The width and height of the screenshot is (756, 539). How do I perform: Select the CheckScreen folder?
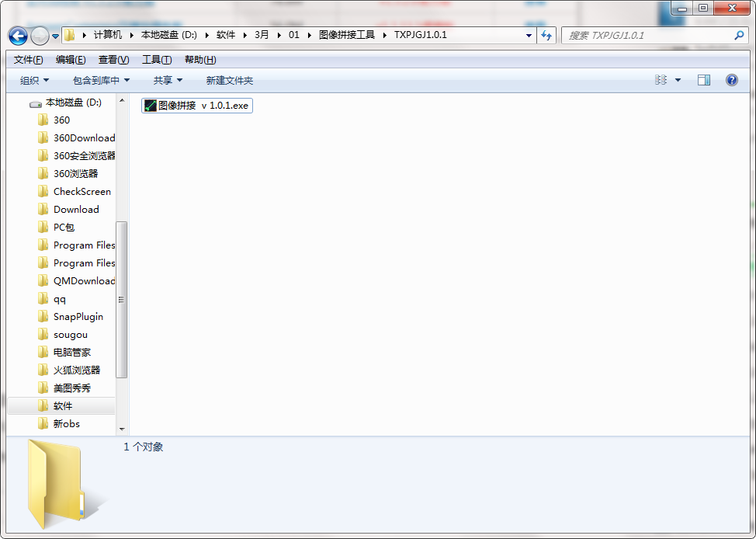pos(75,192)
